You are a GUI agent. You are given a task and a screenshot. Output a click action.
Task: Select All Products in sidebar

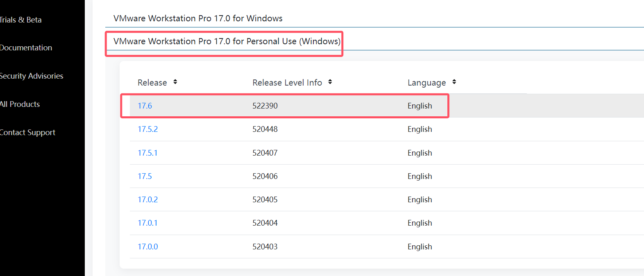click(x=20, y=104)
